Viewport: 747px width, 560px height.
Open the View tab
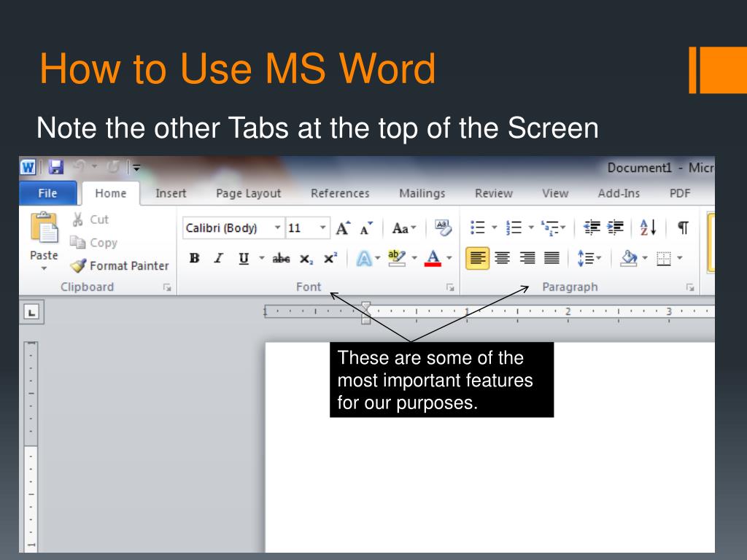(x=555, y=193)
